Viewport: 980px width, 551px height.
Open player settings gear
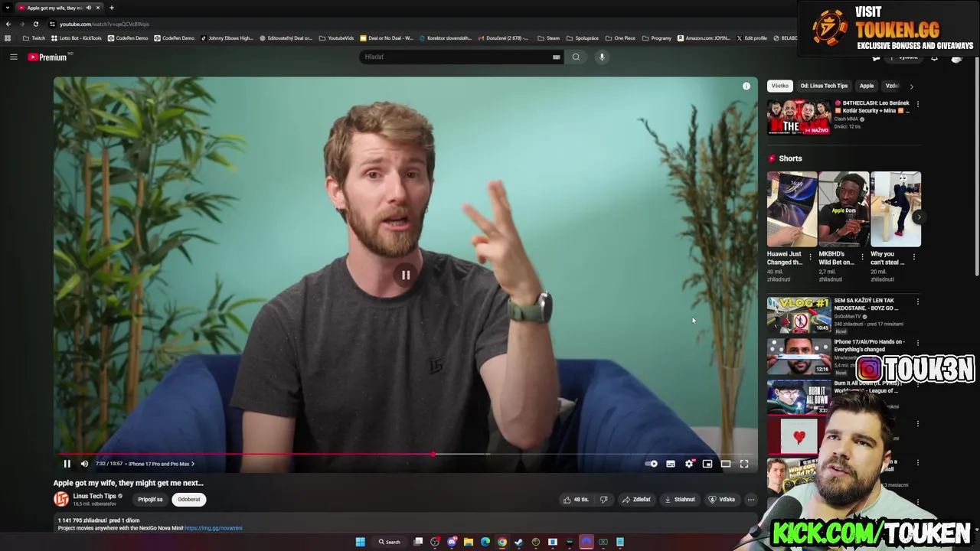[689, 464]
